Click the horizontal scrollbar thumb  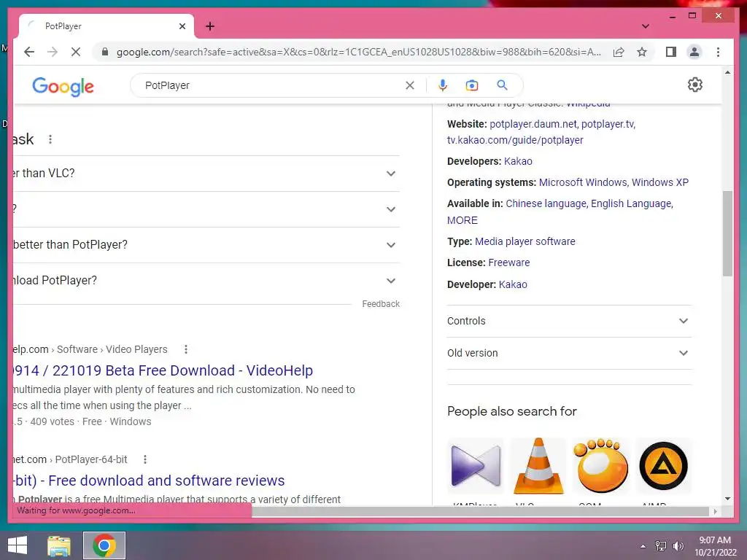pos(481,511)
